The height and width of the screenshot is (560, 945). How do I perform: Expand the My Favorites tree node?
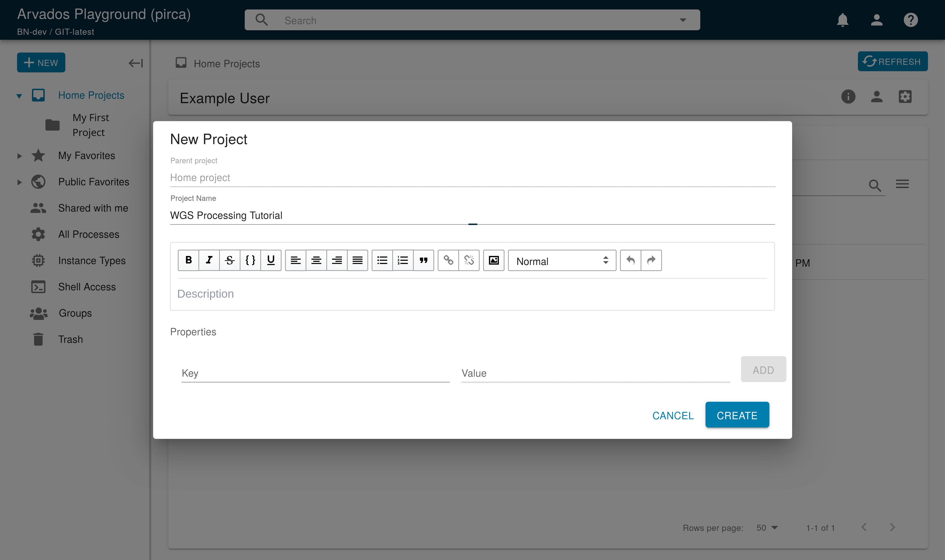pos(20,156)
